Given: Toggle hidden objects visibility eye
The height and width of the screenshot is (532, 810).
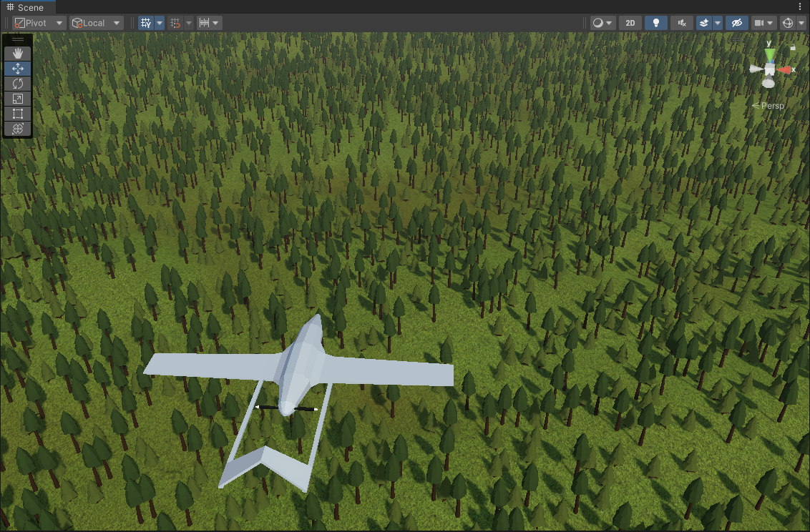Looking at the screenshot, I should 736,23.
